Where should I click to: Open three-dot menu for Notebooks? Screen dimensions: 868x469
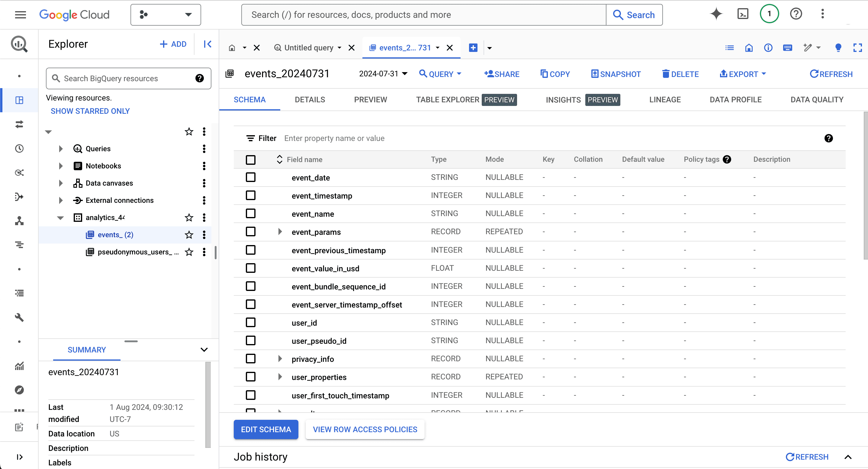coord(204,166)
